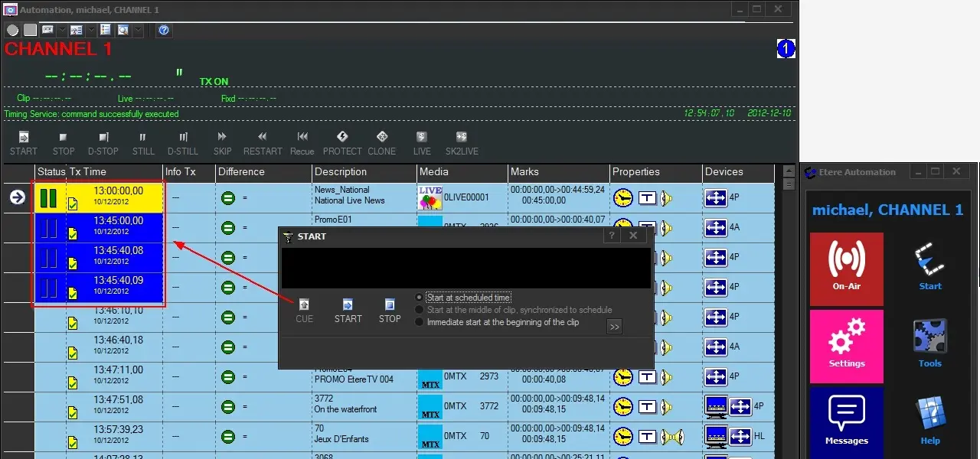
Task: Click the D-STOP toolbar icon
Action: [x=103, y=138]
